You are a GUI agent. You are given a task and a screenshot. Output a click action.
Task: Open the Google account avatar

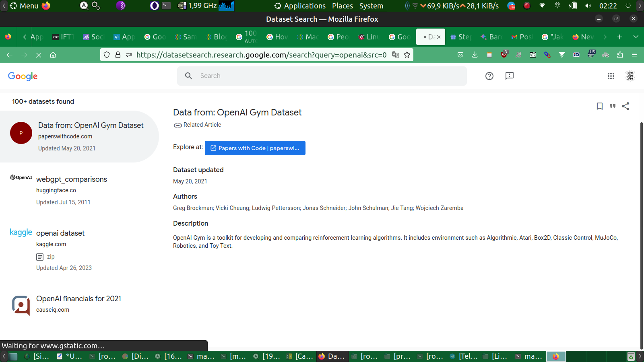[630, 76]
